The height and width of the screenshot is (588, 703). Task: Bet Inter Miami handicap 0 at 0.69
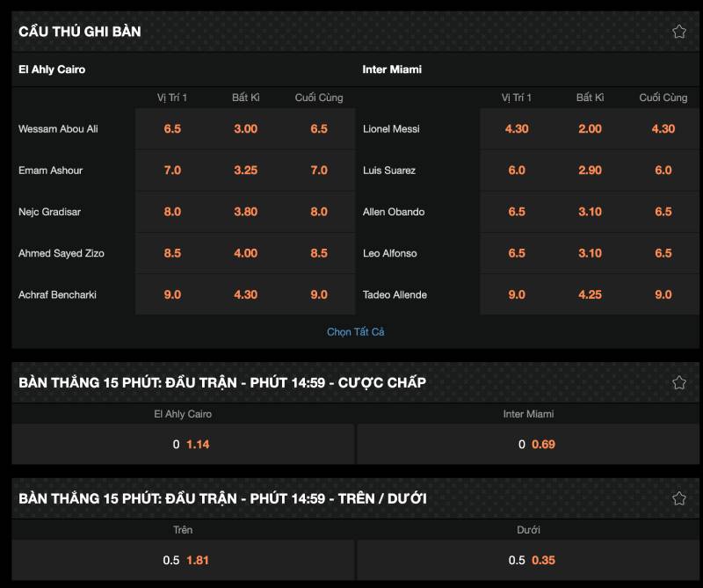coord(528,445)
